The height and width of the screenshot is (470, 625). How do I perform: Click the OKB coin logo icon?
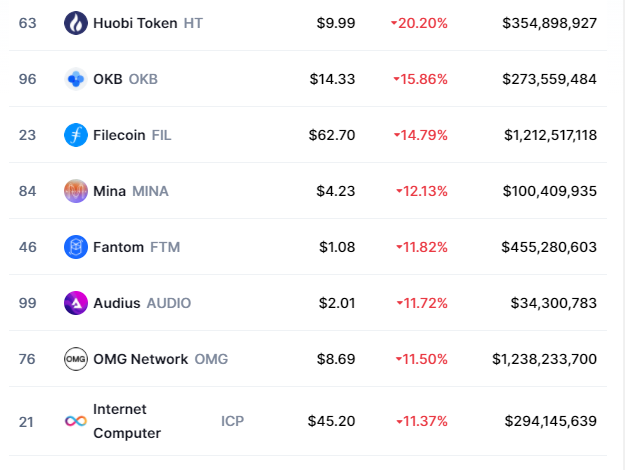click(76, 78)
